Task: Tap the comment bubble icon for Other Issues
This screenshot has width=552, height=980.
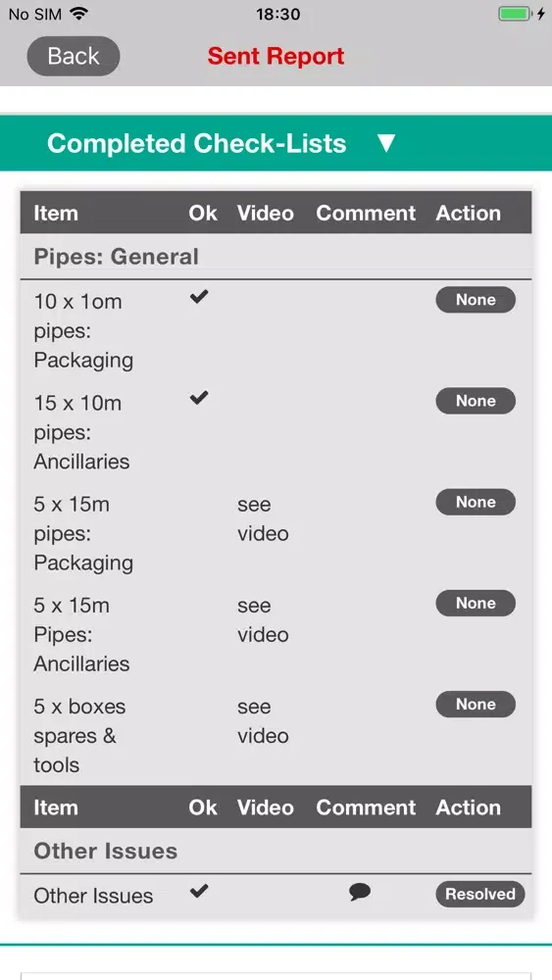Action: point(360,892)
